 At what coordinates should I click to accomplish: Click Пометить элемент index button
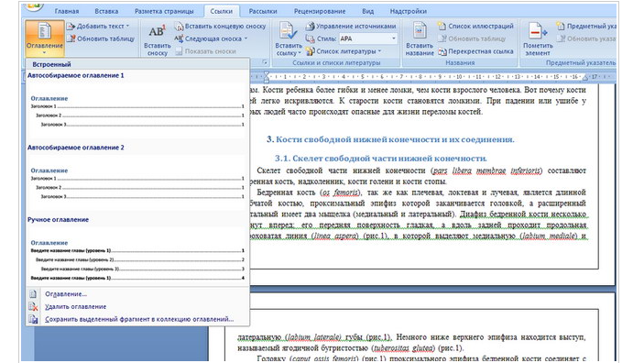click(x=537, y=39)
